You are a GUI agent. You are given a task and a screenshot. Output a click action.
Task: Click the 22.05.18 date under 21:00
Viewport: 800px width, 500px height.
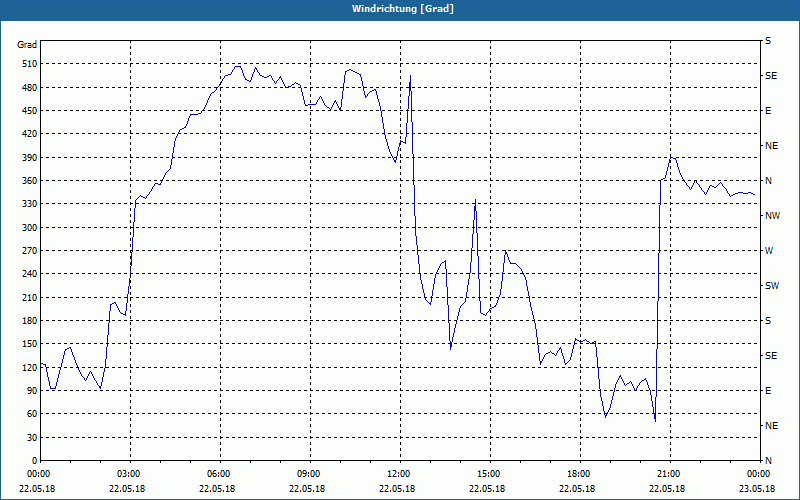(x=667, y=489)
